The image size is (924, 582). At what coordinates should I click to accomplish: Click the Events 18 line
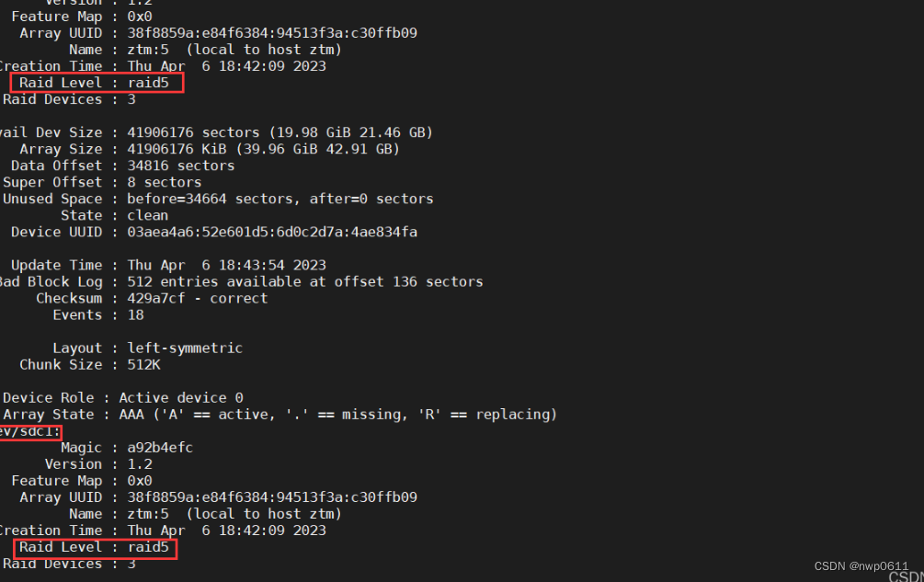click(98, 315)
